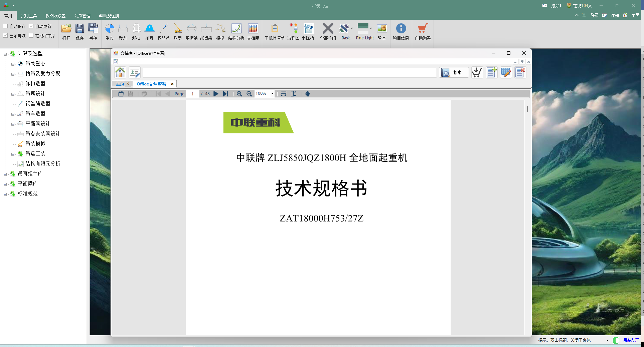Screen dimensions: 644x347
Task: Open the 制图板 drawing board
Action: [308, 32]
